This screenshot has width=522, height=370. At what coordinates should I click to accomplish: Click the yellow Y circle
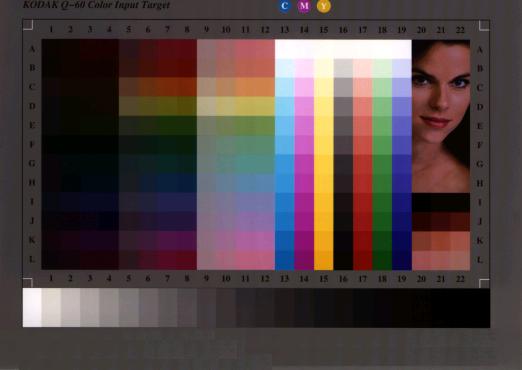323,6
